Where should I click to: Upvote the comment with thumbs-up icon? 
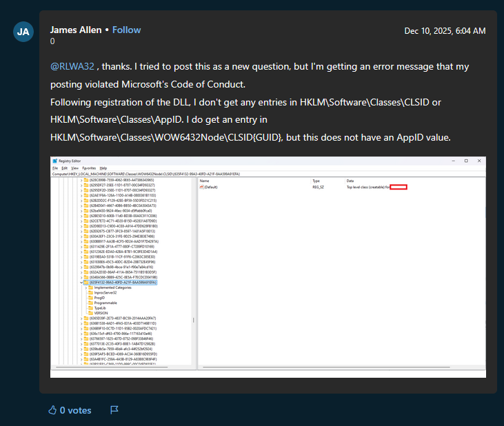pyautogui.click(x=52, y=410)
